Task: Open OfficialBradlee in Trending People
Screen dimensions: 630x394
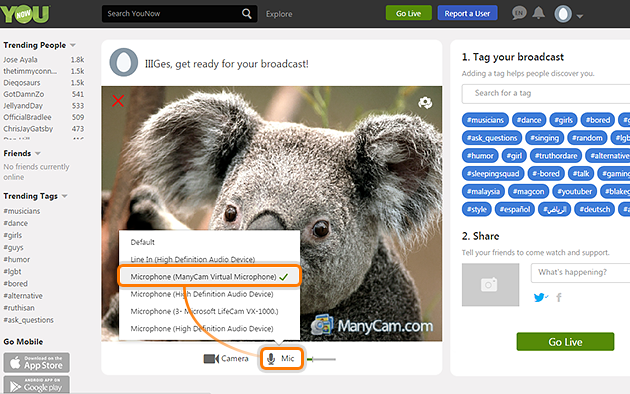Action: tap(27, 117)
